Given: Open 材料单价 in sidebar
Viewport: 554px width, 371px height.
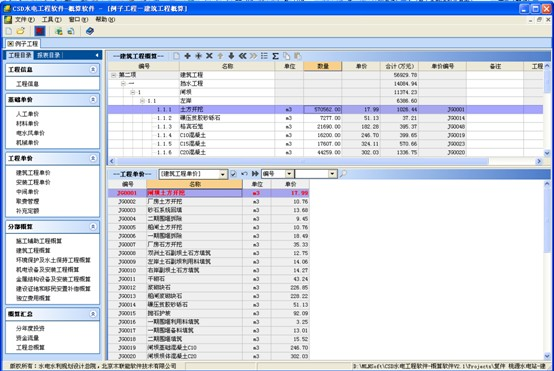Looking at the screenshot, I should [x=28, y=123].
